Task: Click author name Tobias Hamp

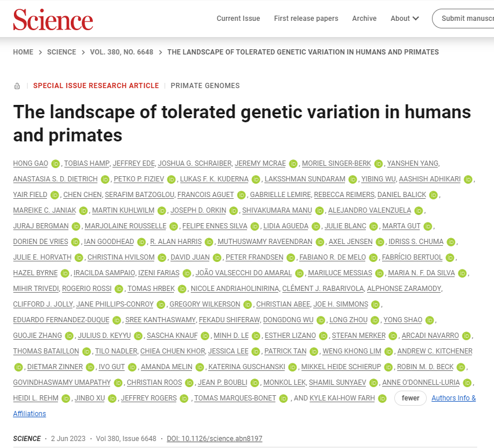Action: [85, 163]
